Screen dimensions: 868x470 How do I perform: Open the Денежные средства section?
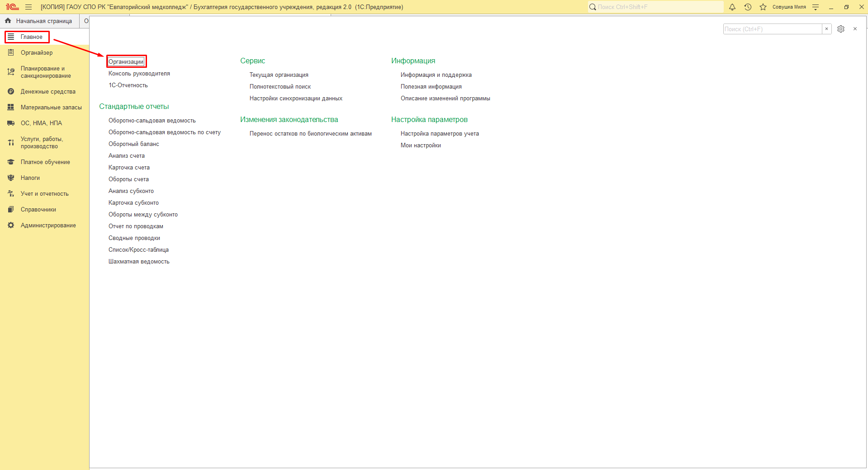(48, 92)
